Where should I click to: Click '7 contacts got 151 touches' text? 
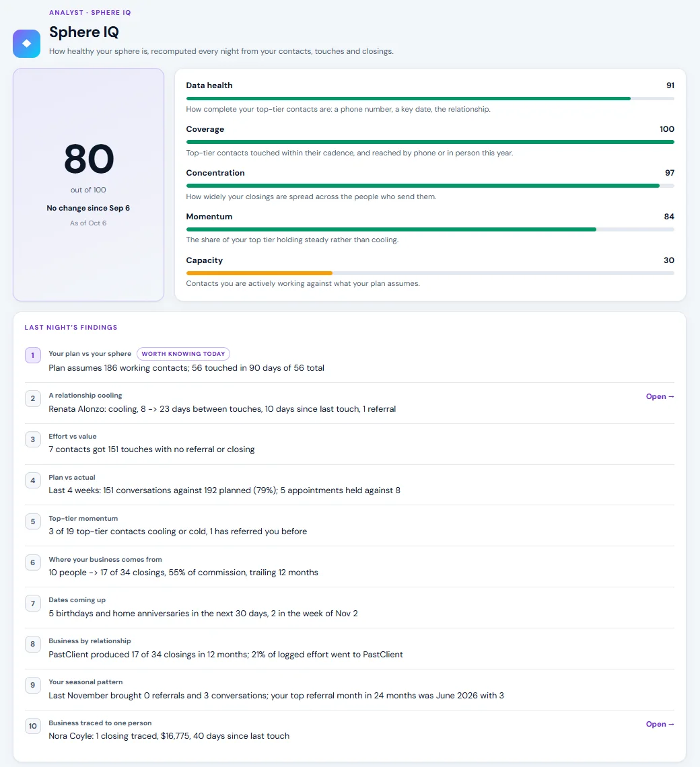point(151,449)
